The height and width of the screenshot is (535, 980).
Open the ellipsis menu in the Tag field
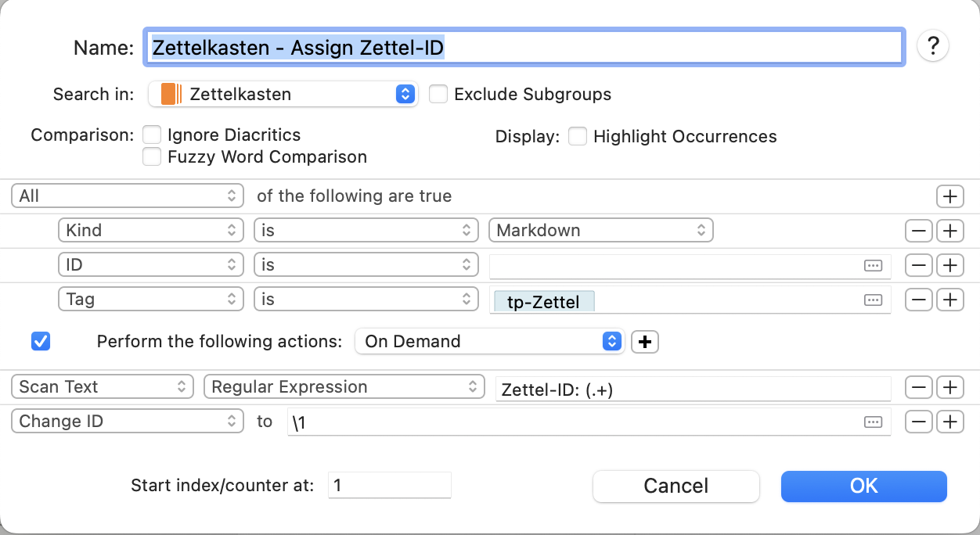point(873,300)
